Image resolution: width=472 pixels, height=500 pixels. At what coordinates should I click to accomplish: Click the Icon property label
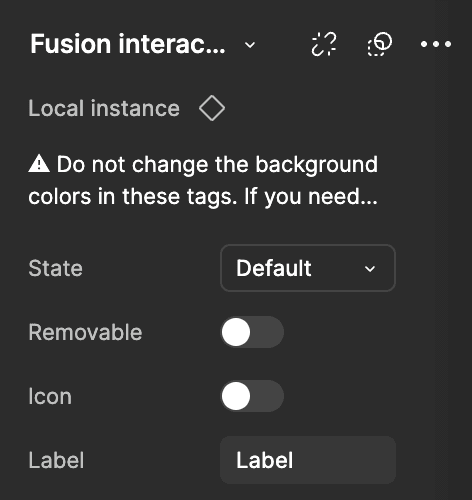(x=50, y=396)
